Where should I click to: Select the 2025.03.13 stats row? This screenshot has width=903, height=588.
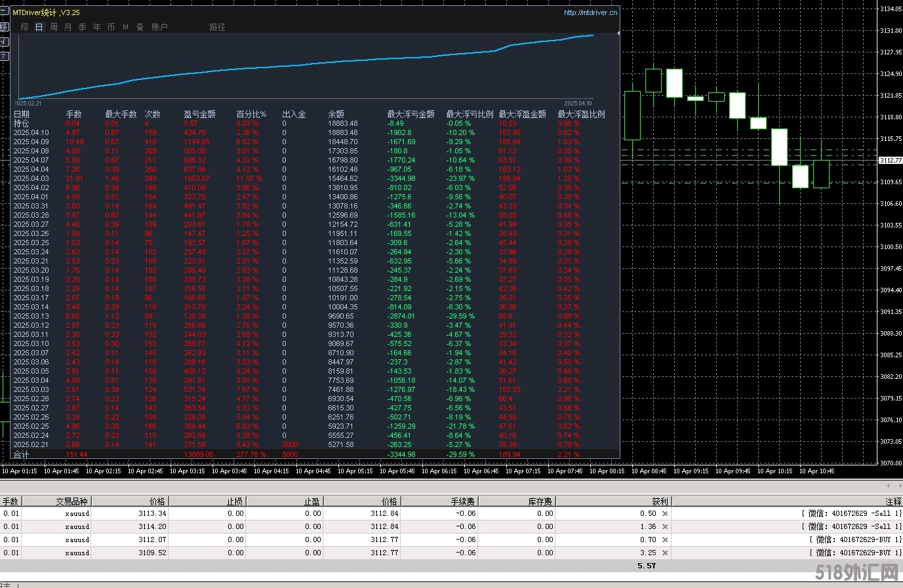tap(315, 316)
